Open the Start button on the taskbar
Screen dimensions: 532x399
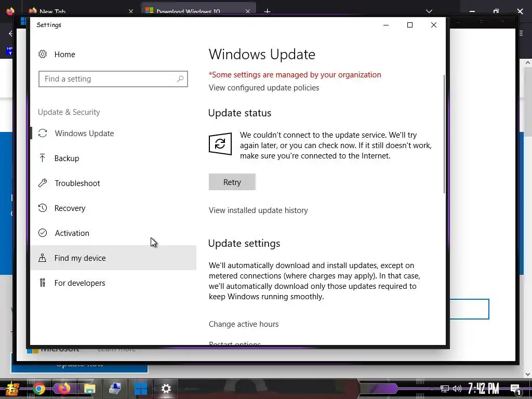[x=12, y=389]
